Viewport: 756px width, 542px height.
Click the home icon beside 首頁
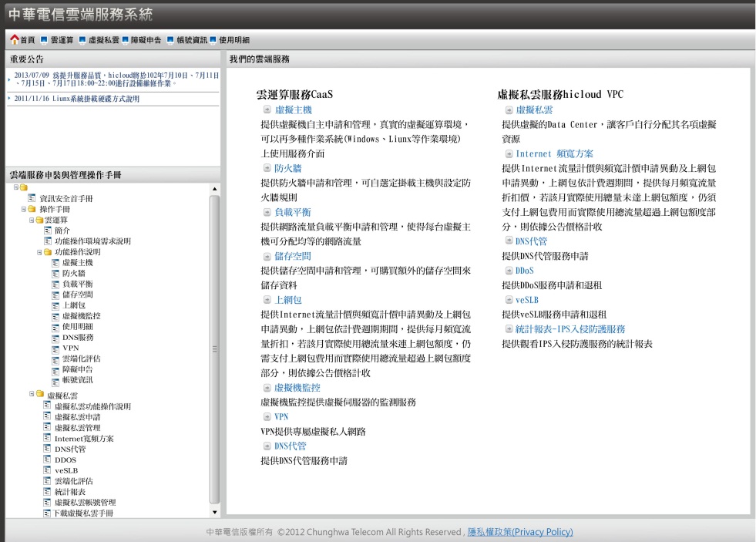15,39
